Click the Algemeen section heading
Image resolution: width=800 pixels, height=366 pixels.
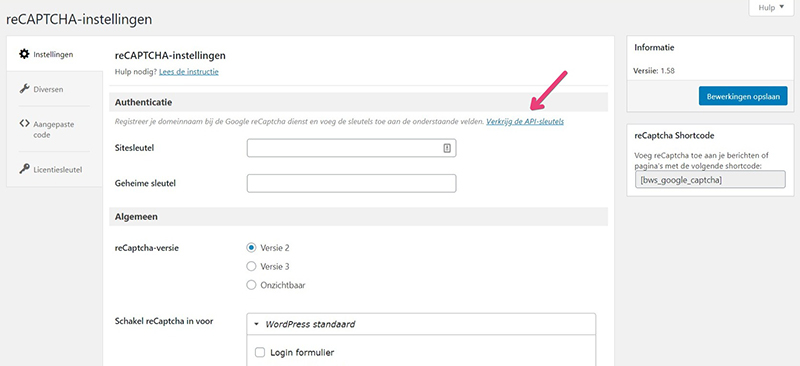pyautogui.click(x=136, y=216)
